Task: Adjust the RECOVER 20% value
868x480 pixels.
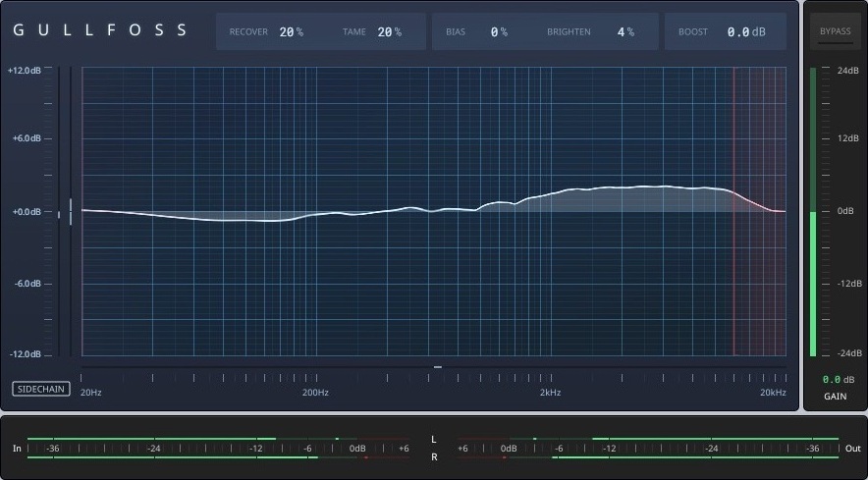Action: pos(292,32)
